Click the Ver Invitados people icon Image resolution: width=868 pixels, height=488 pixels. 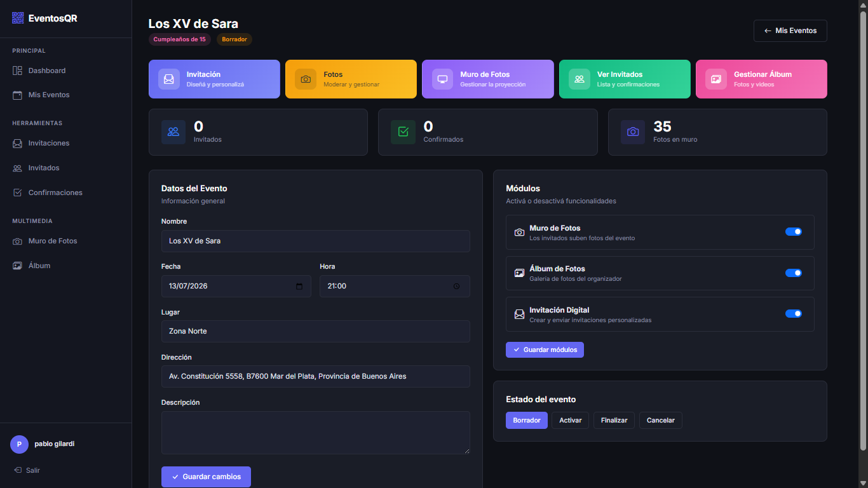[579, 79]
